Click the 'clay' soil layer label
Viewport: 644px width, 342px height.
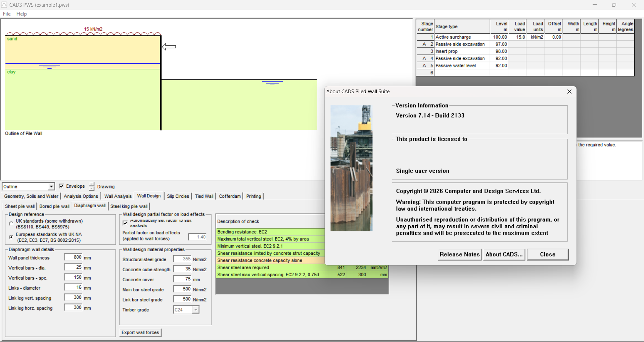point(11,72)
